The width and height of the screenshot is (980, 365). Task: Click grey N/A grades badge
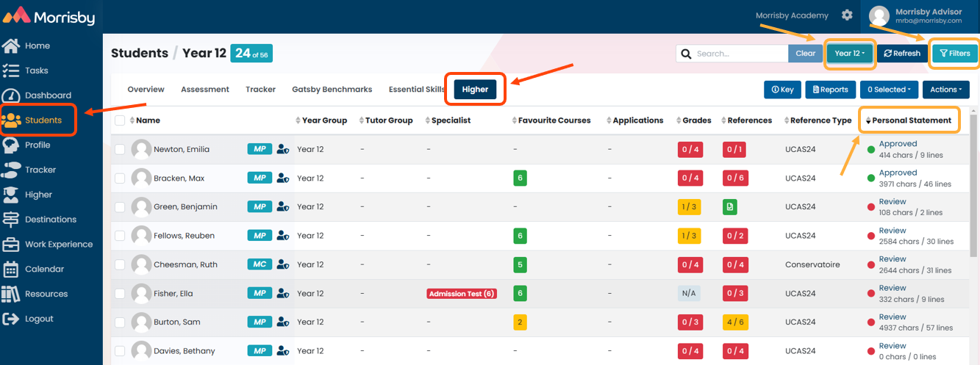[x=689, y=294]
